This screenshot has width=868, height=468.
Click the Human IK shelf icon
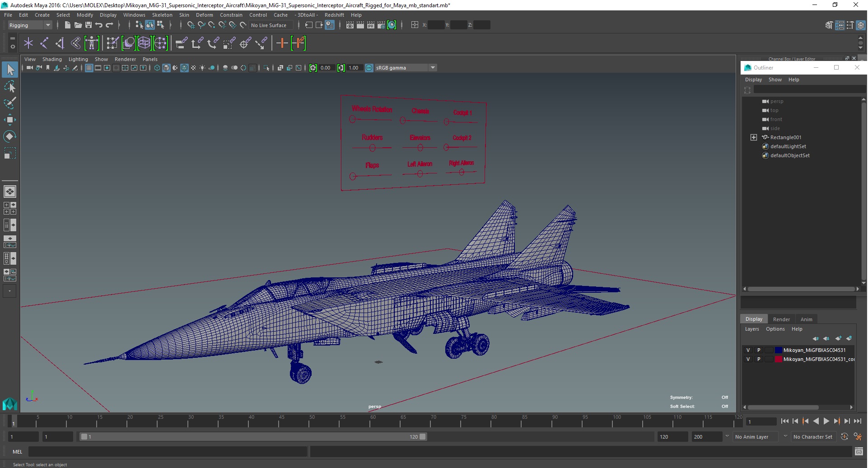coord(92,43)
